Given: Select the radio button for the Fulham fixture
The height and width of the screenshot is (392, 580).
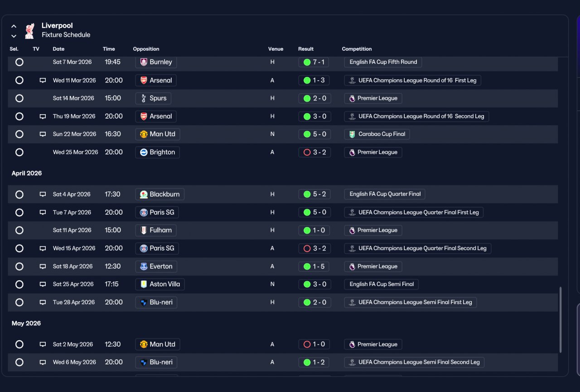Looking at the screenshot, I should (x=19, y=230).
